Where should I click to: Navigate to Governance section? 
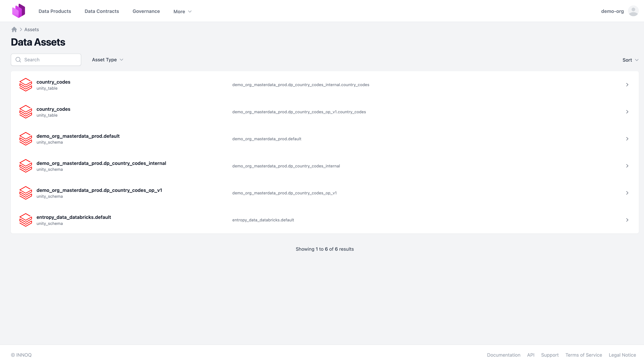point(146,11)
